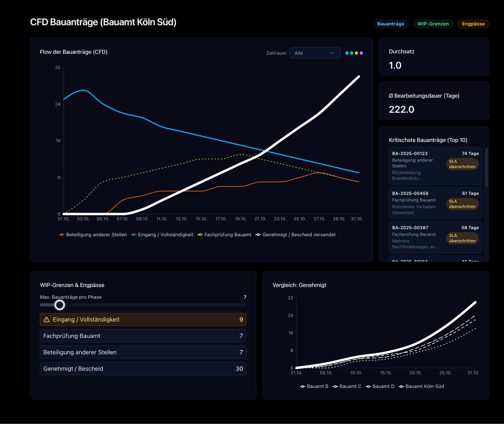This screenshot has width=504, height=424.
Task: Click the Max. Bauanträge pro Phase slider handle
Action: tap(59, 305)
